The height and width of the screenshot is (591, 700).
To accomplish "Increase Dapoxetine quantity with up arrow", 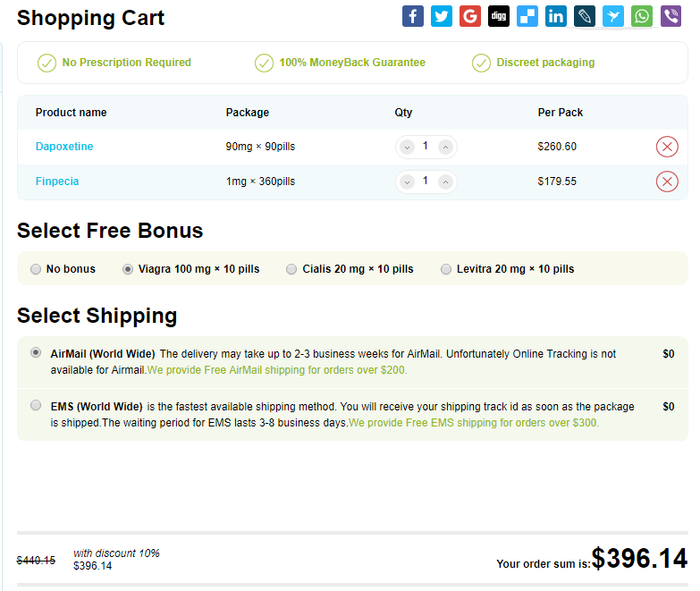I will 445,147.
